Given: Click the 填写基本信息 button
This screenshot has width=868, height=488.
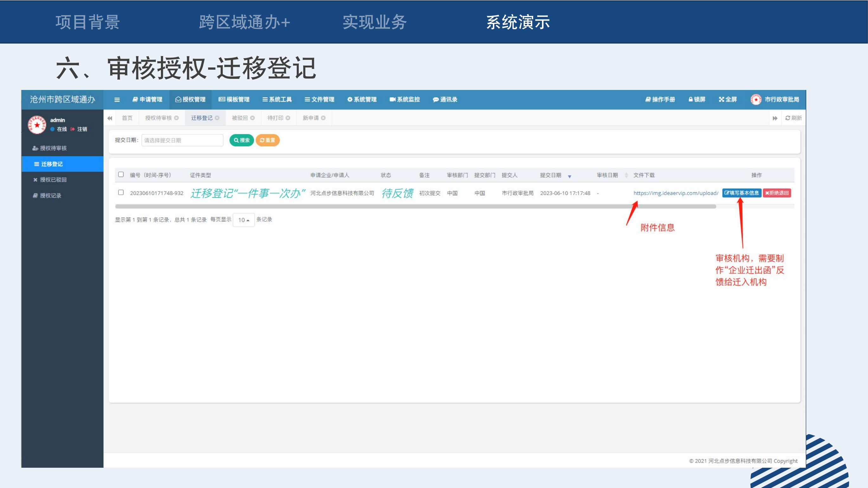Looking at the screenshot, I should [x=741, y=193].
